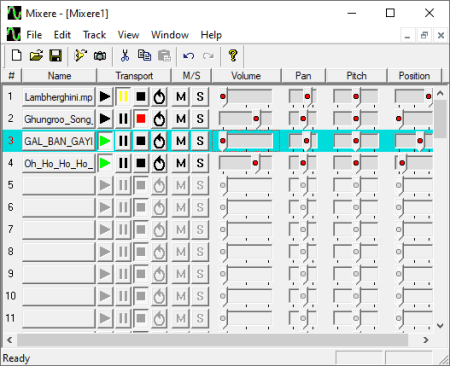Click the Transport column header
The width and height of the screenshot is (450, 366).
point(134,76)
